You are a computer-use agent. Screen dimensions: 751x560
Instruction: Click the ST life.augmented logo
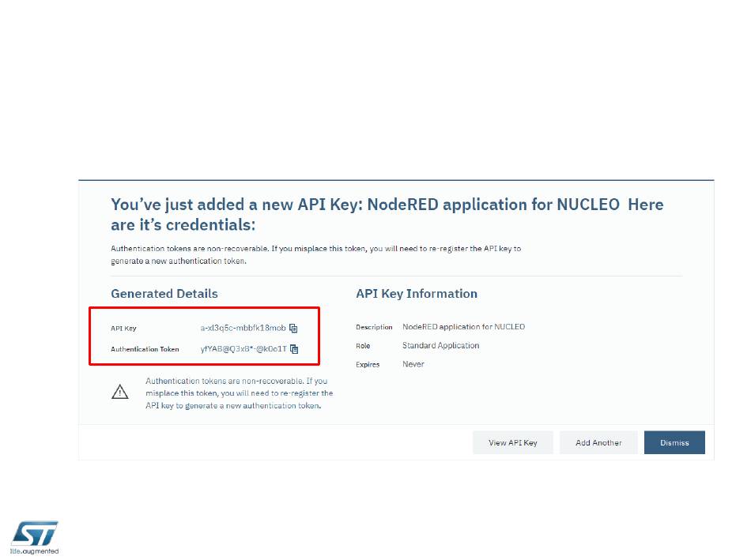[35, 538]
